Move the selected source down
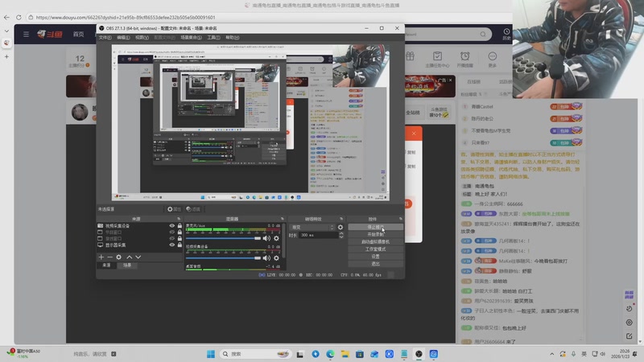644x362 pixels. click(x=138, y=257)
